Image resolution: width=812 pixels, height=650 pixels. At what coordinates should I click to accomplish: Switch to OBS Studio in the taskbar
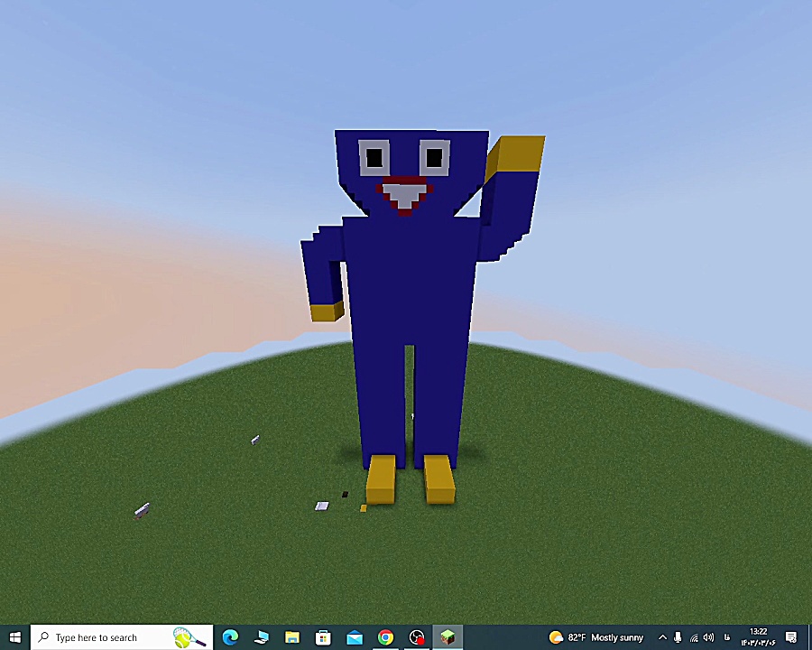coord(416,637)
